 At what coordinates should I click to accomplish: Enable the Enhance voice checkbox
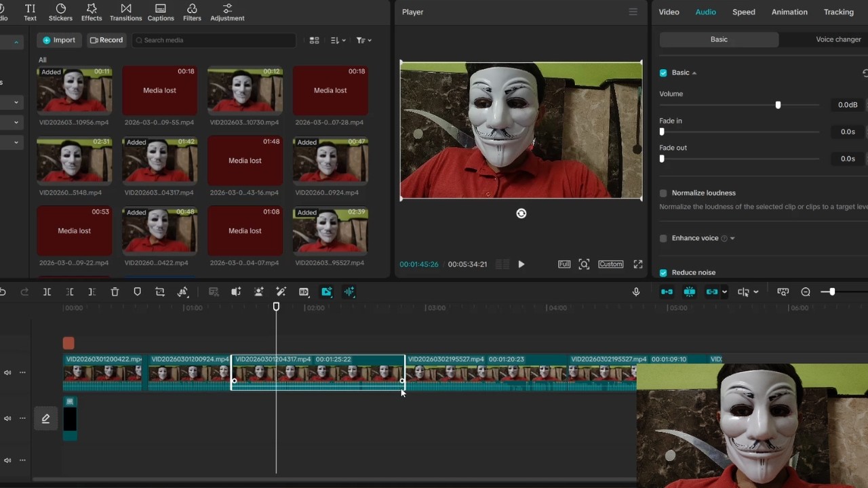pos(663,239)
